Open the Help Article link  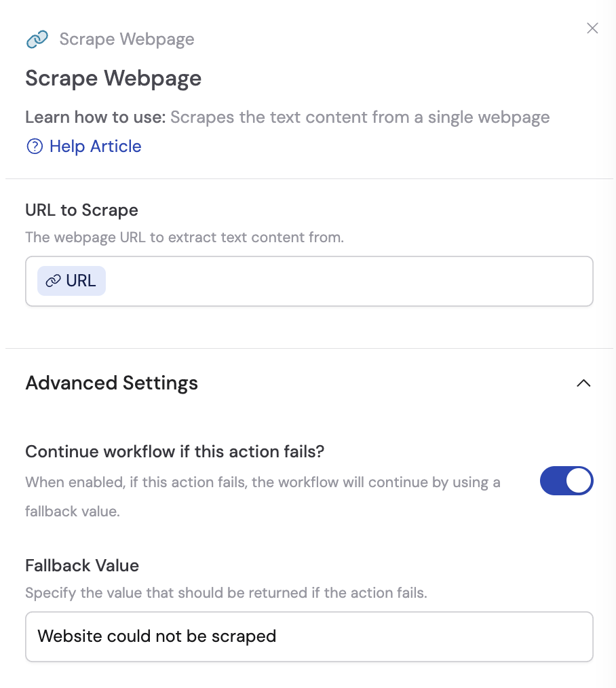tap(95, 146)
